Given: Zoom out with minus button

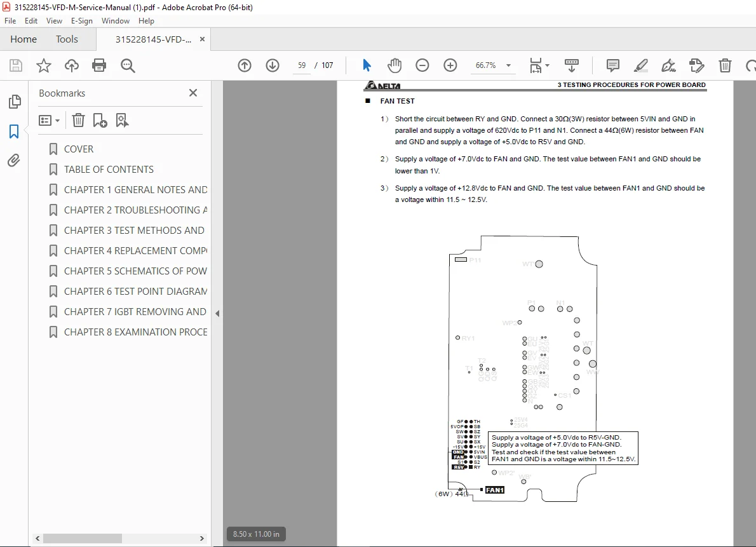Looking at the screenshot, I should (422, 65).
